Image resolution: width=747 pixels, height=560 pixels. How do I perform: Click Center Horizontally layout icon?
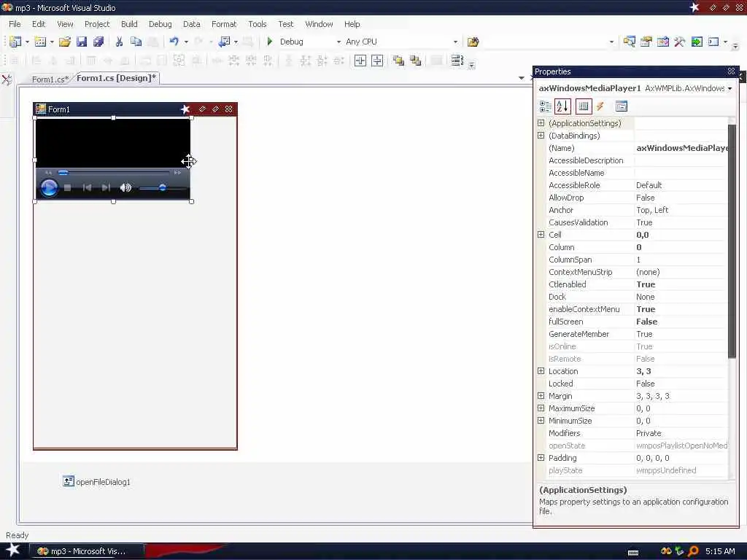pyautogui.click(x=360, y=61)
